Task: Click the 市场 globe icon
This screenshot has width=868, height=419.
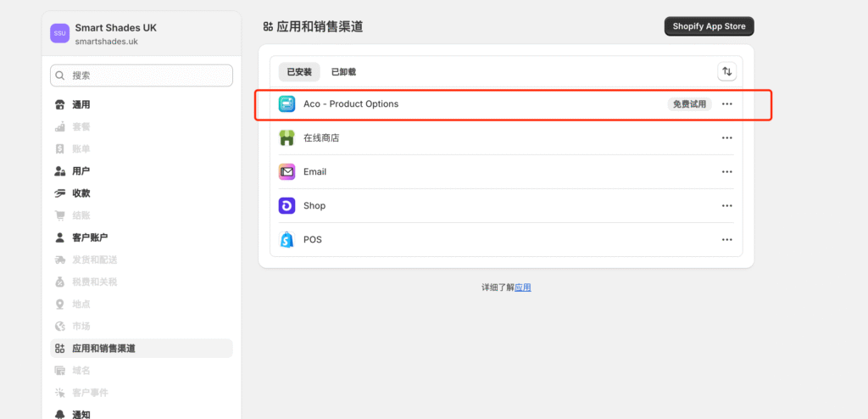Action: [60, 327]
